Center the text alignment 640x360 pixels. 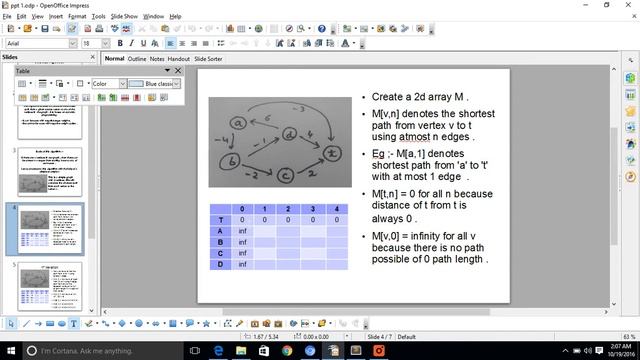click(182, 43)
